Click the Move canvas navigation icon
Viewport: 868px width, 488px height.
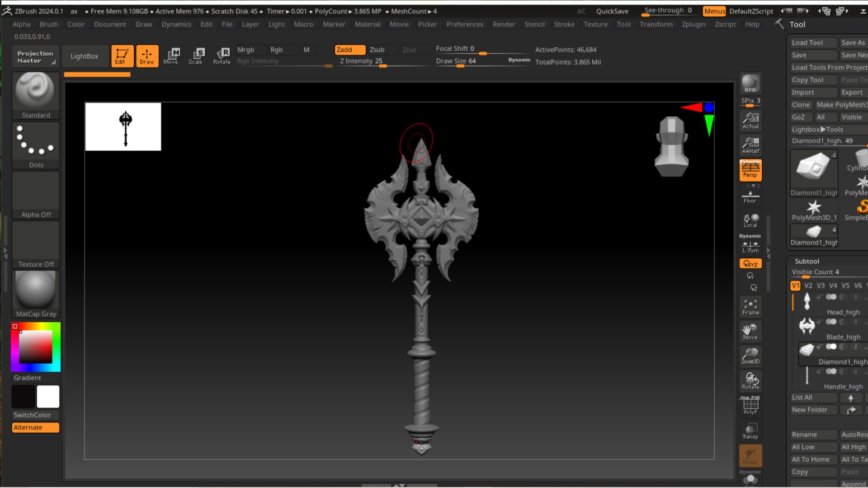(x=750, y=332)
